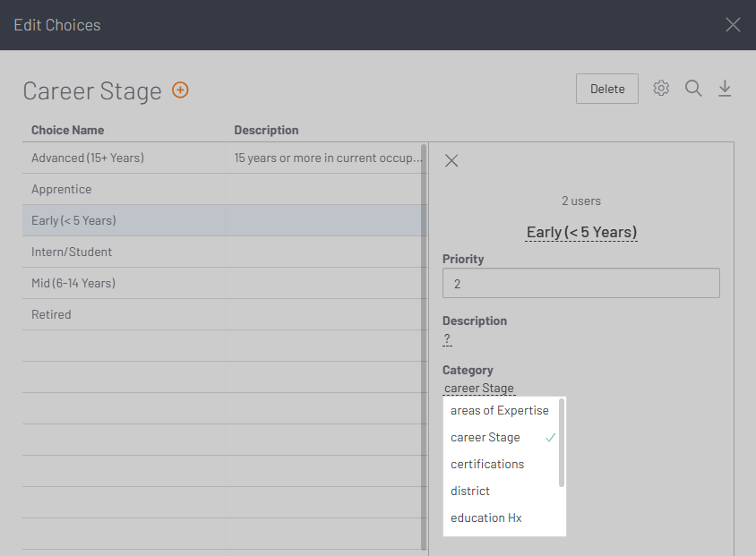Image resolution: width=756 pixels, height=556 pixels.
Task: Click into the Priority input field
Action: tap(580, 284)
